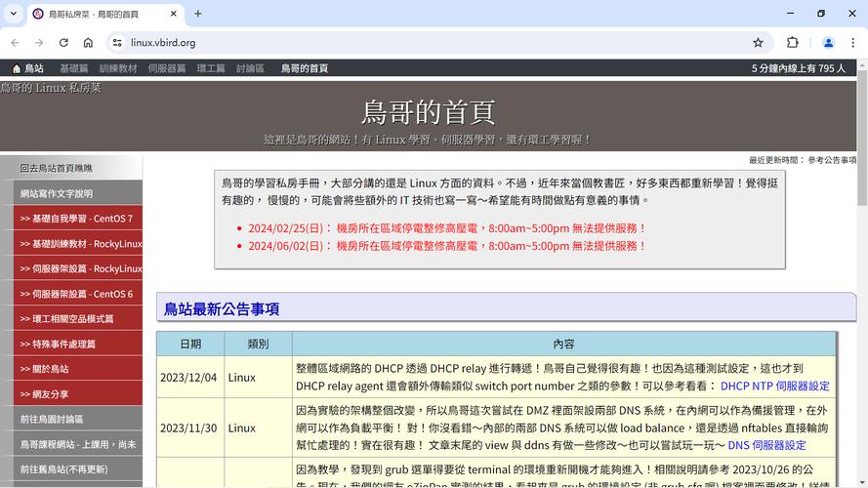
Task: Click the browser forward arrow
Action: pos(39,43)
